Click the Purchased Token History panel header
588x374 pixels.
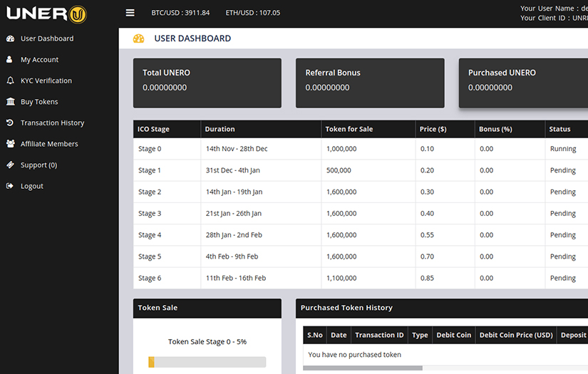[442, 308]
